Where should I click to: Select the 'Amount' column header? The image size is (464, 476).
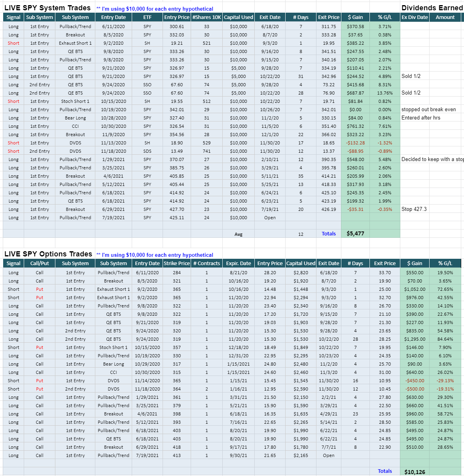[x=445, y=17]
